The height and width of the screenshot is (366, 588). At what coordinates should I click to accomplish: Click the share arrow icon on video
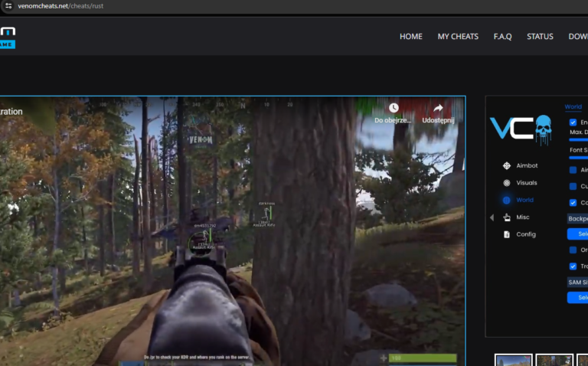[438, 109]
